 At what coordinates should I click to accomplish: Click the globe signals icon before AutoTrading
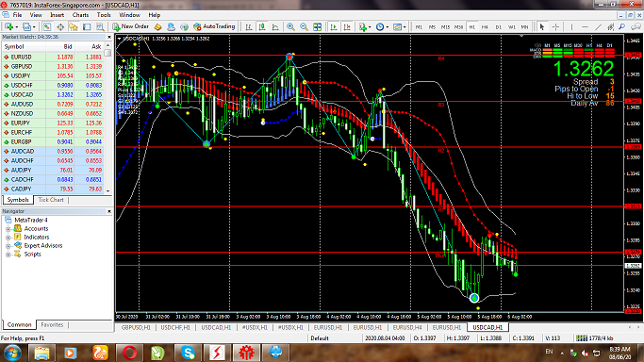click(x=184, y=26)
